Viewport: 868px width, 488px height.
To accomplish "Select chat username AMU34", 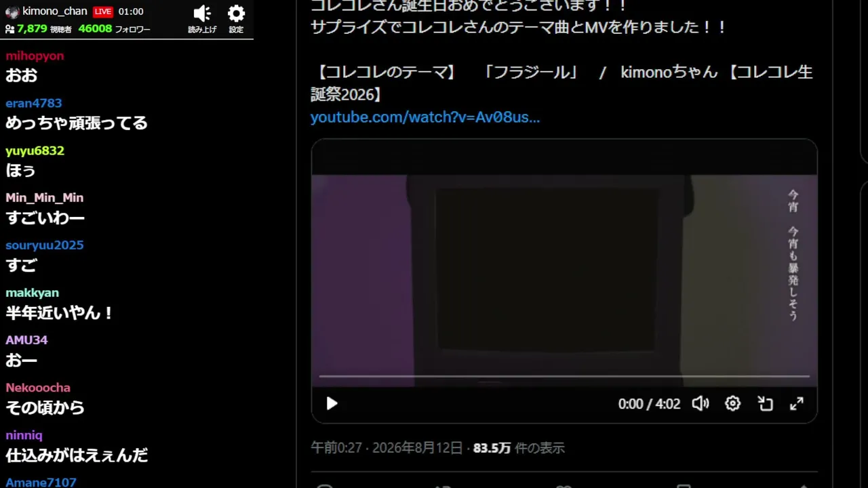I will (x=26, y=340).
